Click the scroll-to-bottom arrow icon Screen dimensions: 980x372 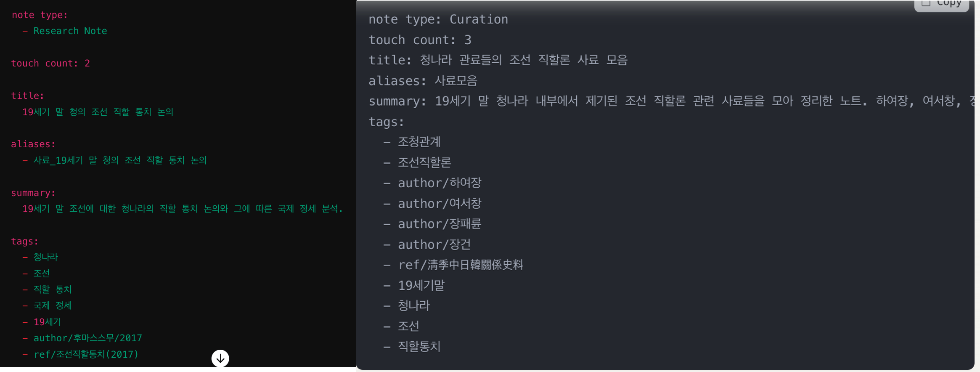click(x=220, y=359)
